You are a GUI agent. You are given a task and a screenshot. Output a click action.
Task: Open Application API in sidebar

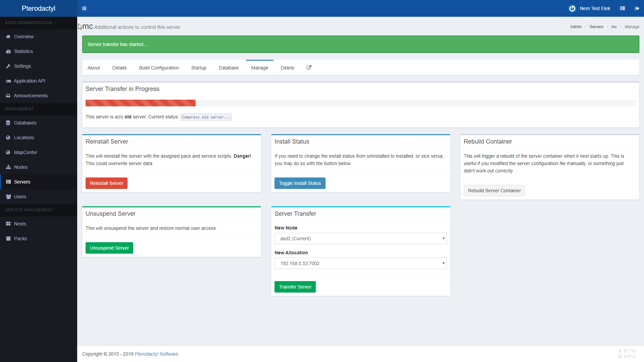click(x=29, y=81)
